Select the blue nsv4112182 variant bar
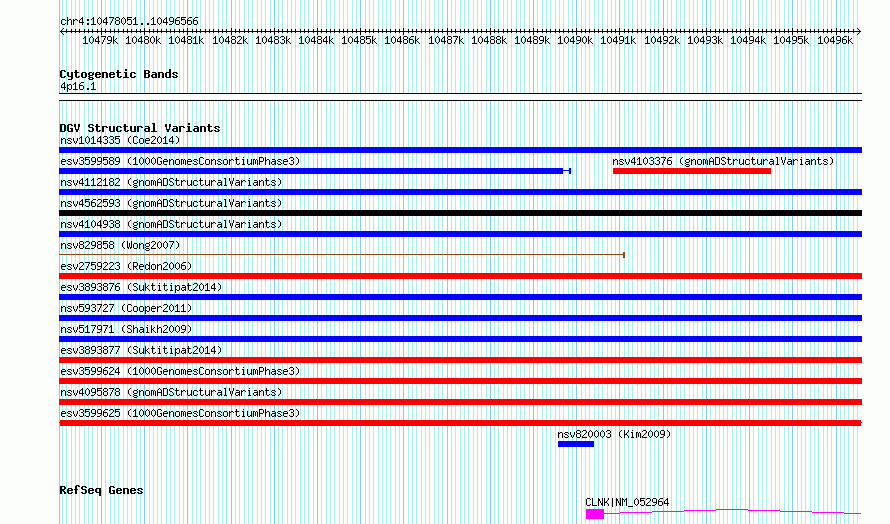The height and width of the screenshot is (524, 890). [460, 192]
